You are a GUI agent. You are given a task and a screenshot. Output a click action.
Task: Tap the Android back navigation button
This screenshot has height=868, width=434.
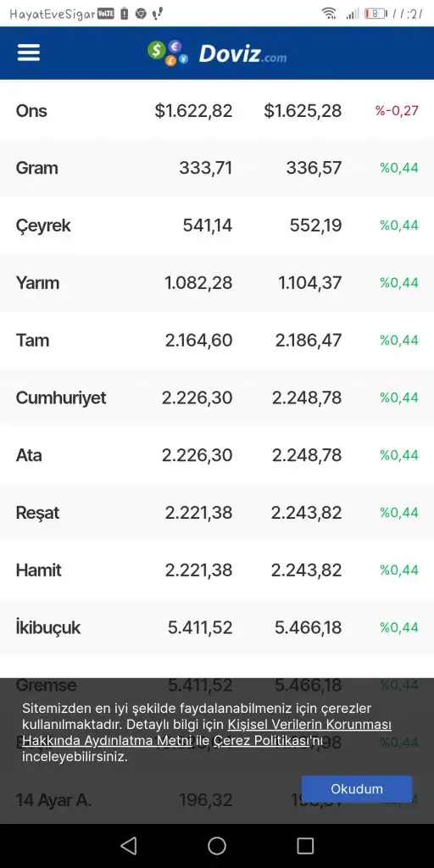(129, 845)
